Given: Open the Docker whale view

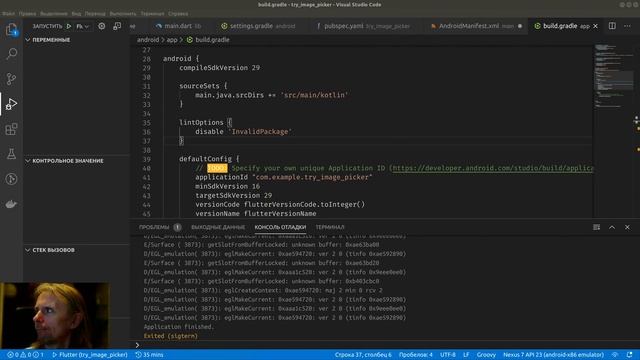Looking at the screenshot, I should (x=11, y=204).
